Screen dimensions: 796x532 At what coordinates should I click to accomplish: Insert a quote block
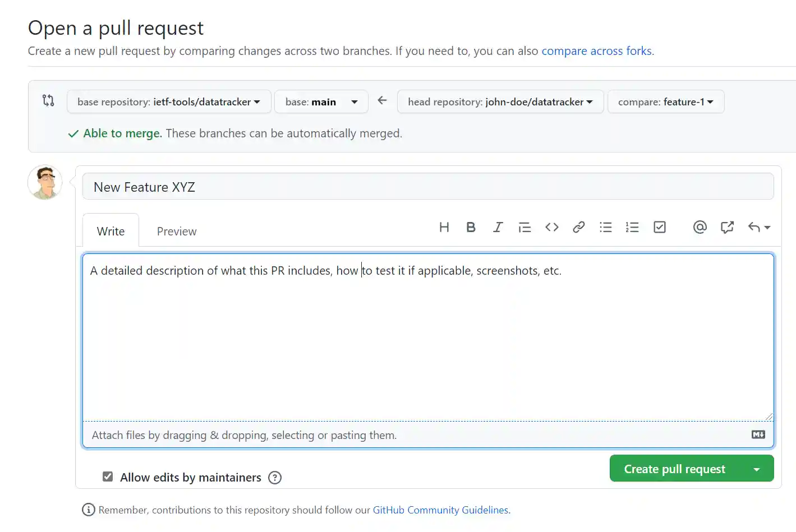(x=524, y=227)
